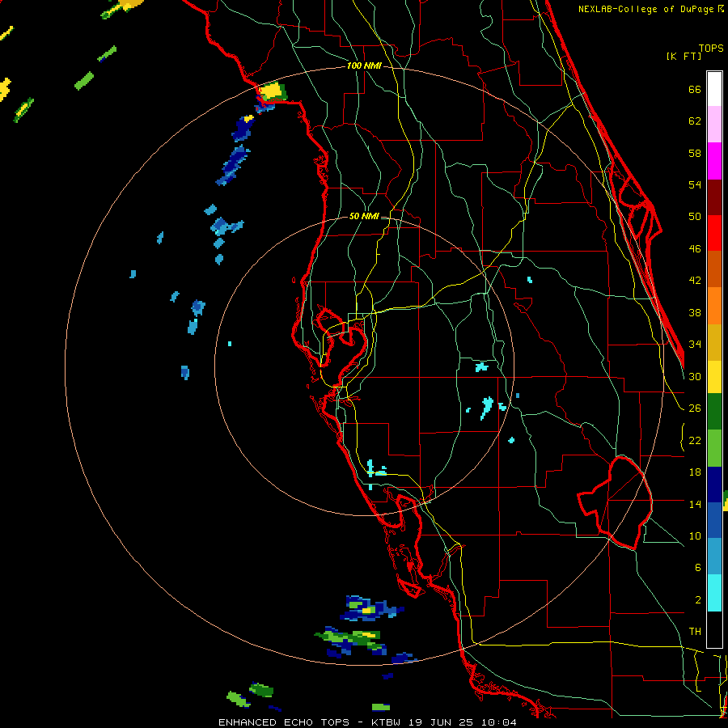Pick the burnt orange swatch on the tops scale
728x728 pixels.
coord(714,269)
